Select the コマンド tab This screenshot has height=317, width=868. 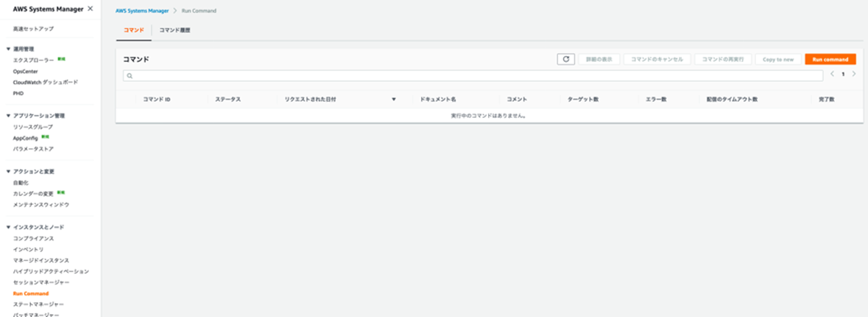(x=134, y=30)
